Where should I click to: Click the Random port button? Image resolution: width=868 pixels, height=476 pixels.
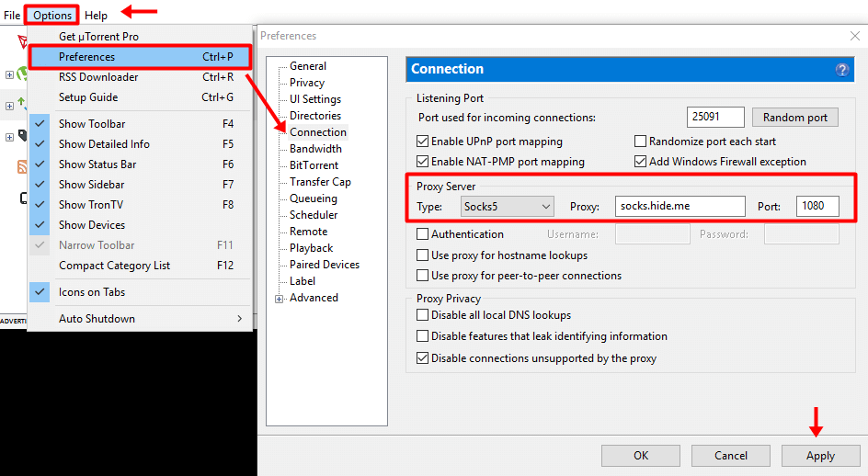point(795,118)
